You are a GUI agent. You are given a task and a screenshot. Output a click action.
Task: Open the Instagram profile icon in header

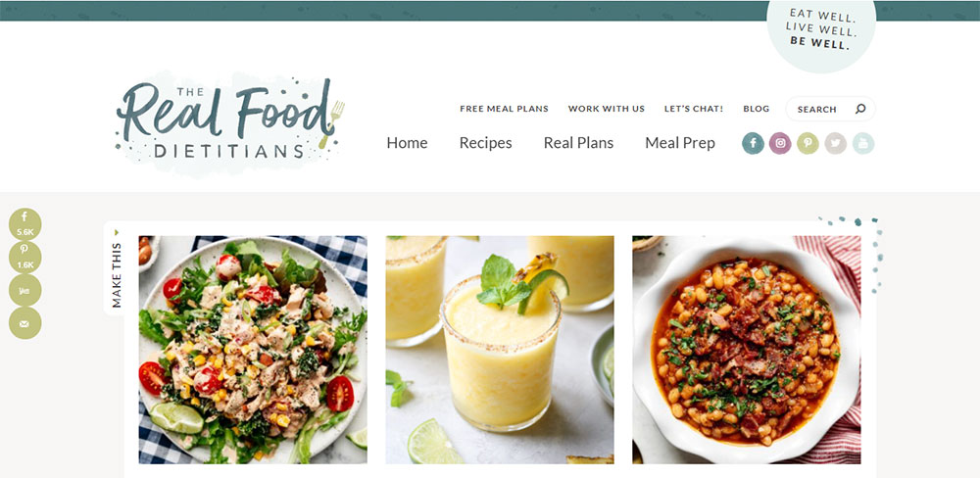pos(780,143)
